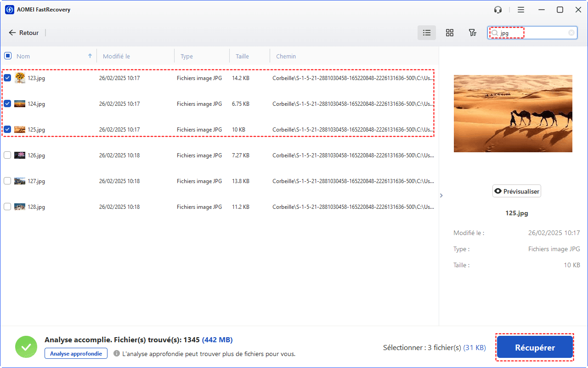Click the 6.75 KB size of 124.jpg
The image size is (588, 368).
(241, 104)
